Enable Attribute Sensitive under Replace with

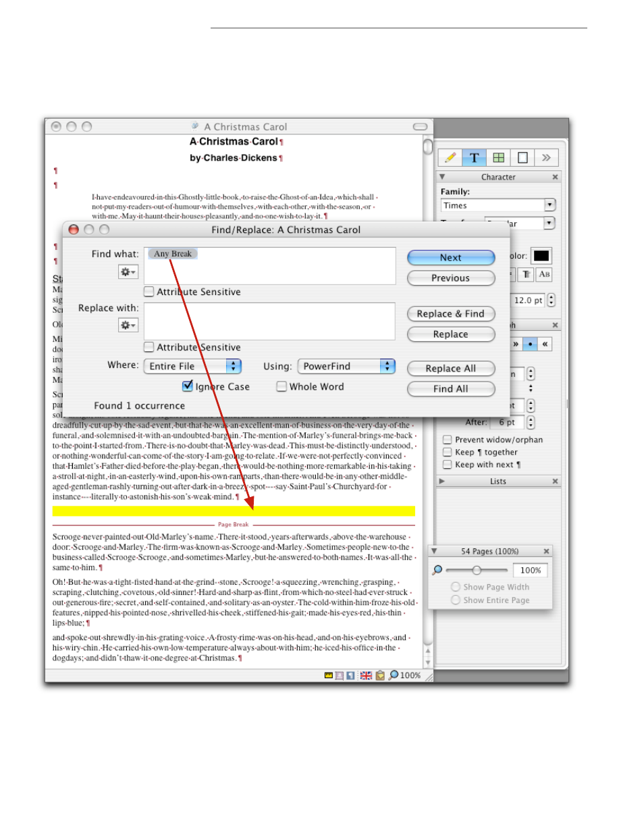(x=149, y=347)
